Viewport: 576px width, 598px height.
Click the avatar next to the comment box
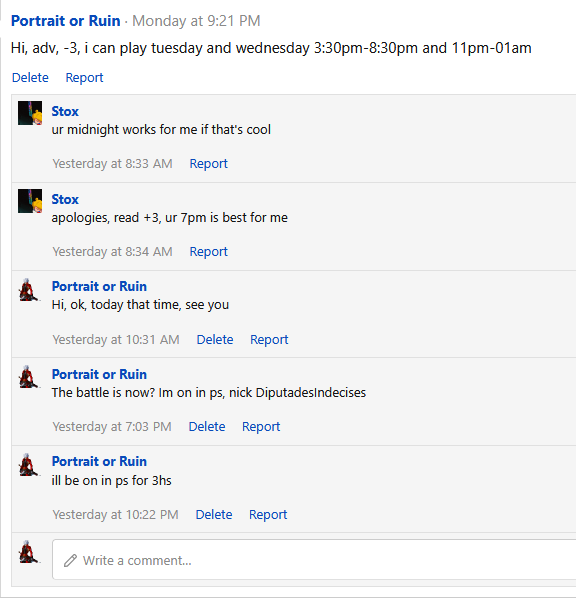click(29, 552)
